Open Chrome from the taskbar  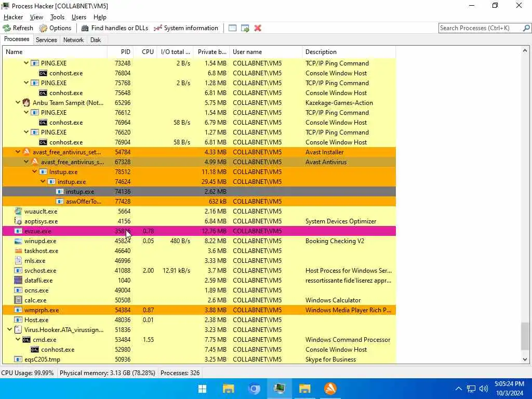tap(254, 389)
